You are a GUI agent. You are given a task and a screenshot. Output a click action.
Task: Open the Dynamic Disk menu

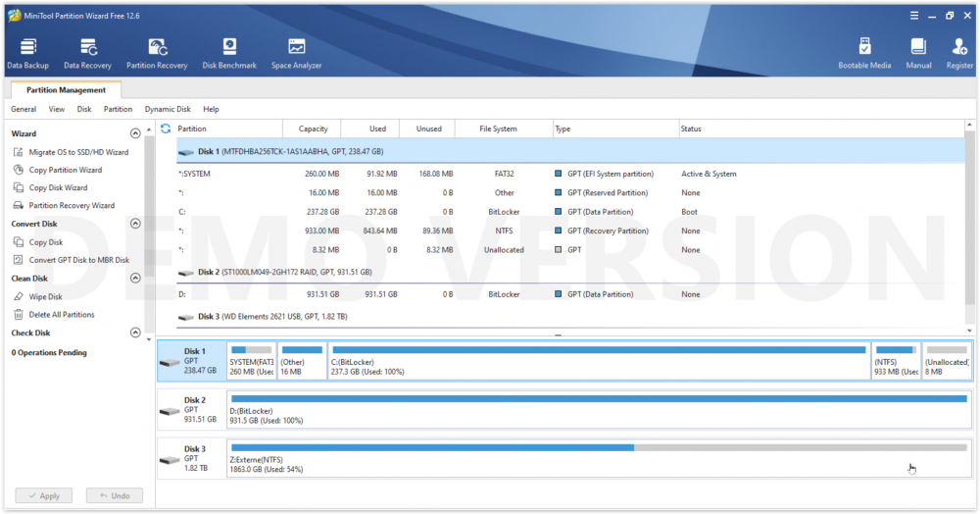(x=168, y=109)
